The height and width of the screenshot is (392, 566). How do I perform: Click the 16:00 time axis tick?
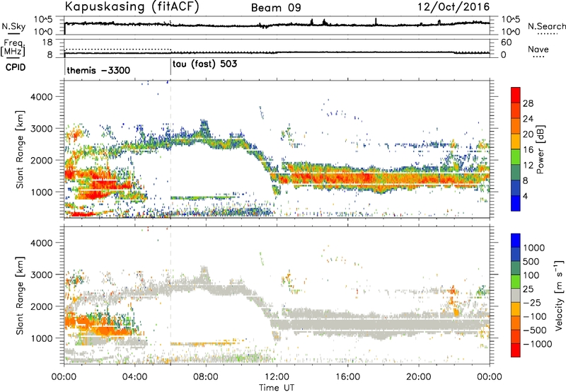tap(347, 377)
